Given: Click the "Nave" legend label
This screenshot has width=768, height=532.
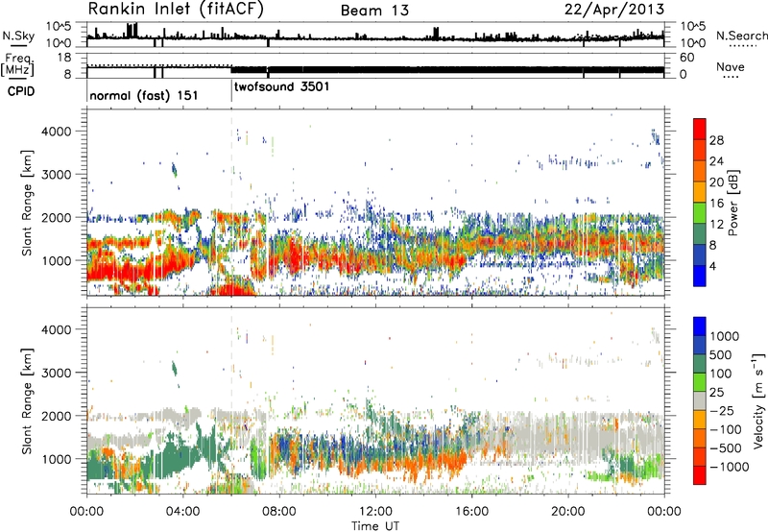Looking at the screenshot, I should coord(730,66).
